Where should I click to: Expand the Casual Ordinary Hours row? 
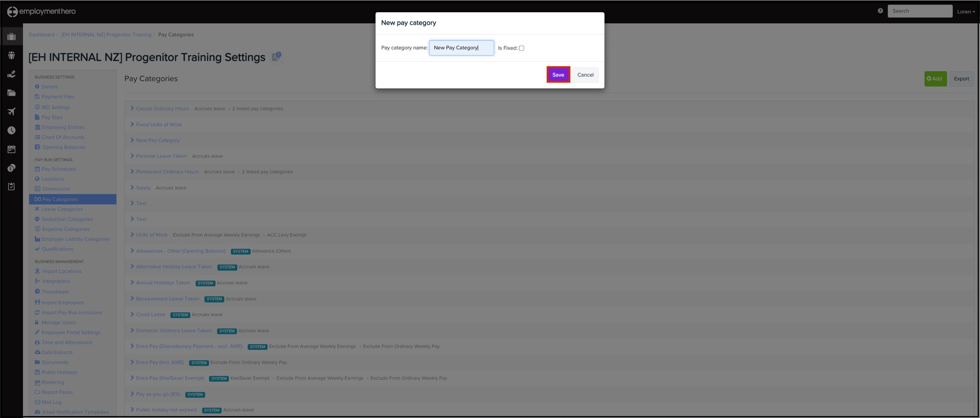[132, 108]
